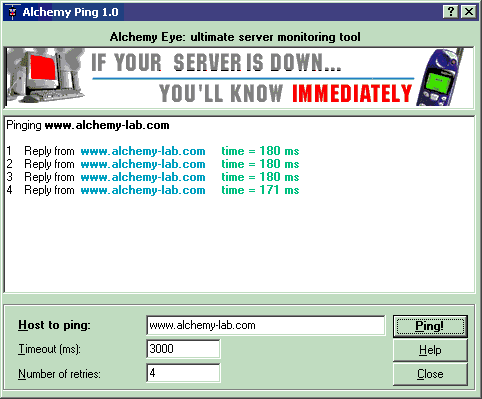Click the 'Host to ping:' label
This screenshot has height=399, width=482.
tap(54, 325)
